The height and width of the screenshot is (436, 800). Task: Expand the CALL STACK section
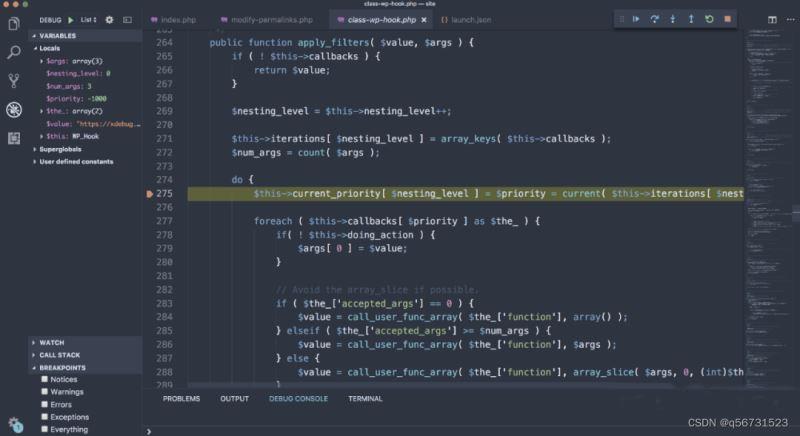[62, 354]
